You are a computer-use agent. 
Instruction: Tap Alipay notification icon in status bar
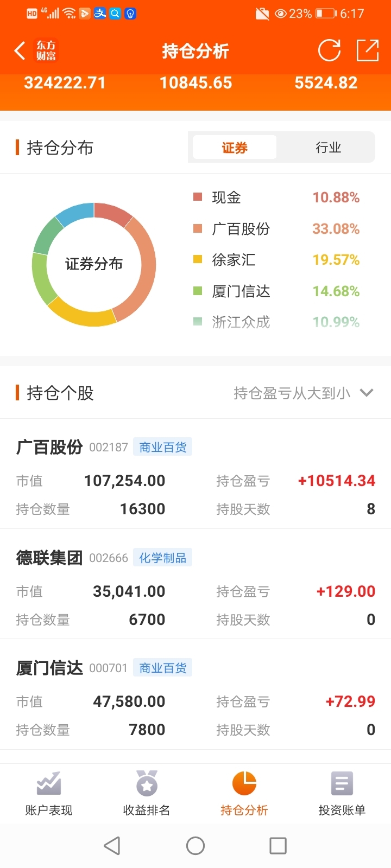coord(100,13)
